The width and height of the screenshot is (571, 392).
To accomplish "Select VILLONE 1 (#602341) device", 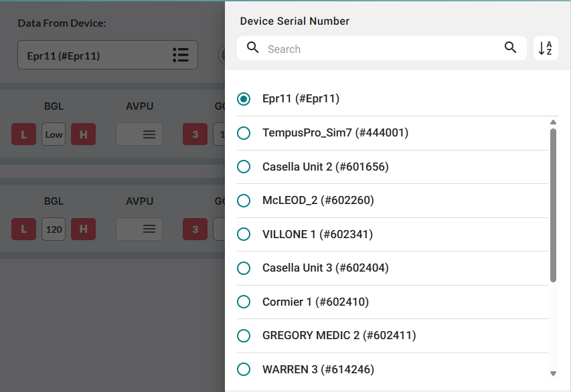I will 244,234.
